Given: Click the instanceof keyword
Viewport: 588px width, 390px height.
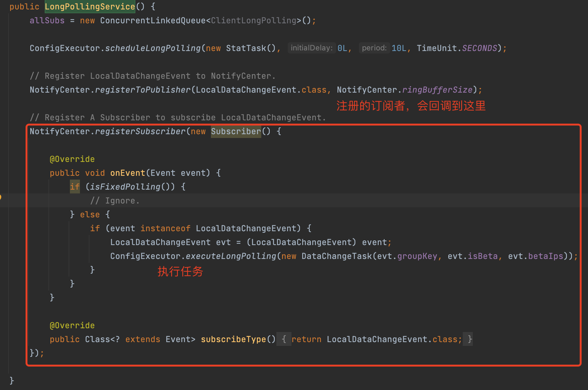Looking at the screenshot, I should (x=165, y=228).
